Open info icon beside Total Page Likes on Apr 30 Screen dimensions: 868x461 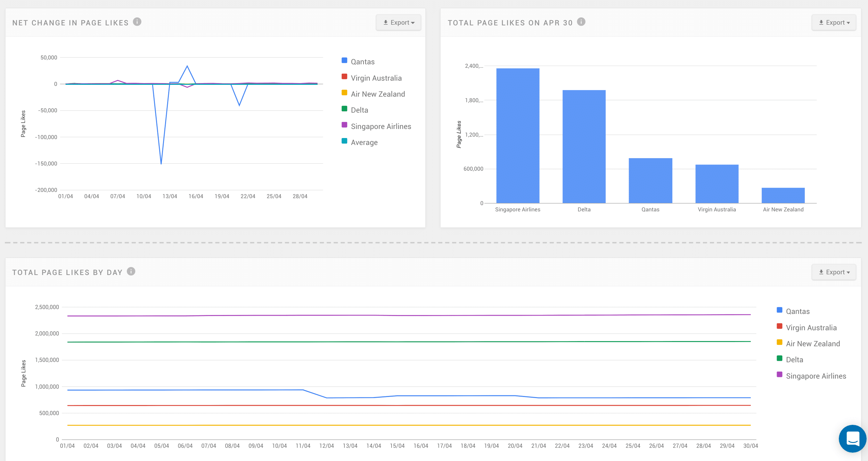pyautogui.click(x=581, y=22)
